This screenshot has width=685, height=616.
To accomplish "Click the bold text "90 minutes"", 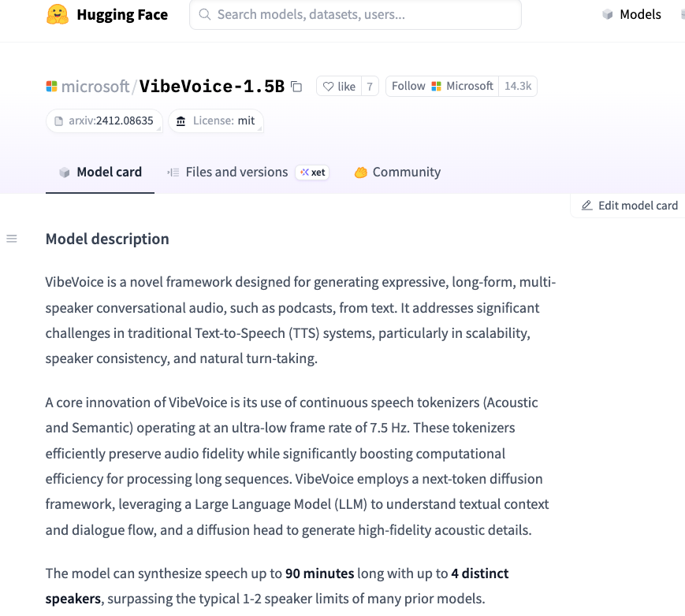I will point(320,573).
